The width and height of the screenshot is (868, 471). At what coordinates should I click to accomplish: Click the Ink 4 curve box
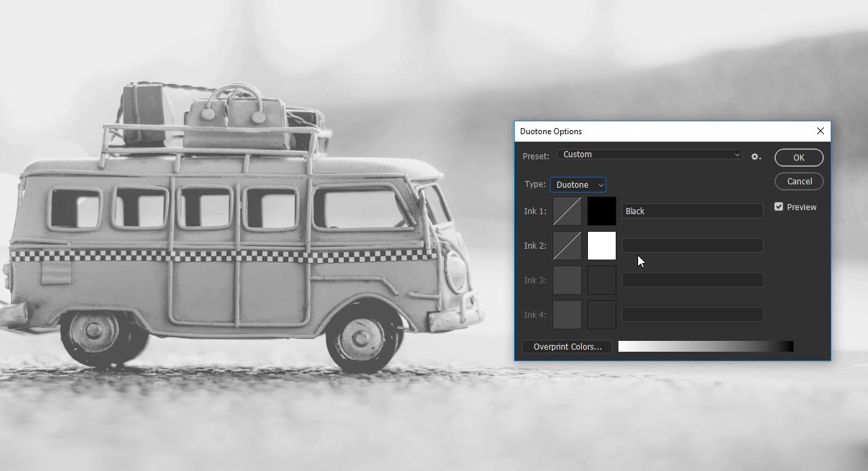click(567, 315)
